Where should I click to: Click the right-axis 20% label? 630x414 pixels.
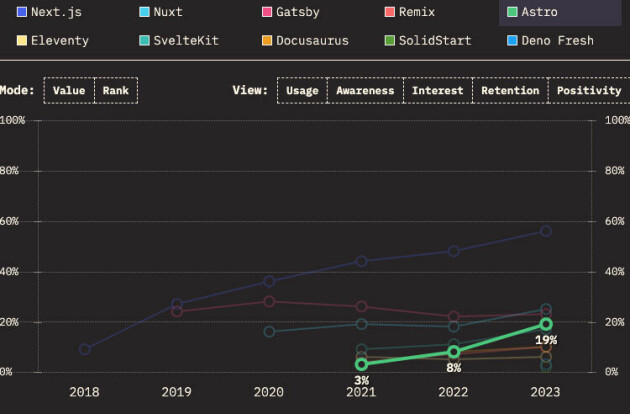coord(615,322)
